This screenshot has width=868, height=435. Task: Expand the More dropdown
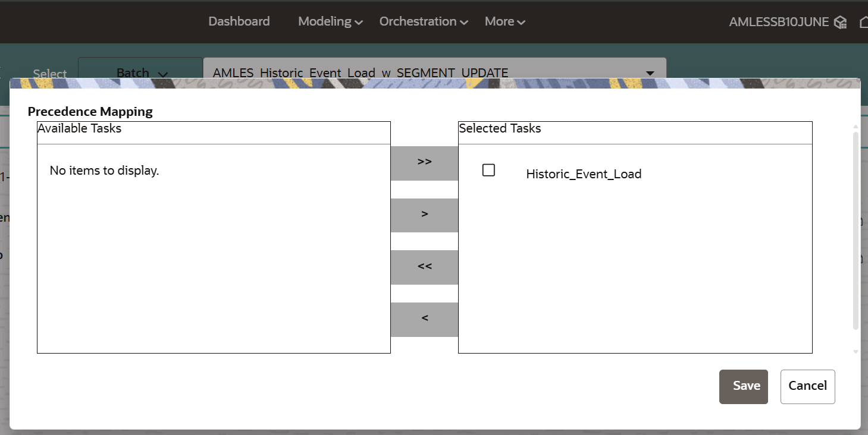click(504, 21)
